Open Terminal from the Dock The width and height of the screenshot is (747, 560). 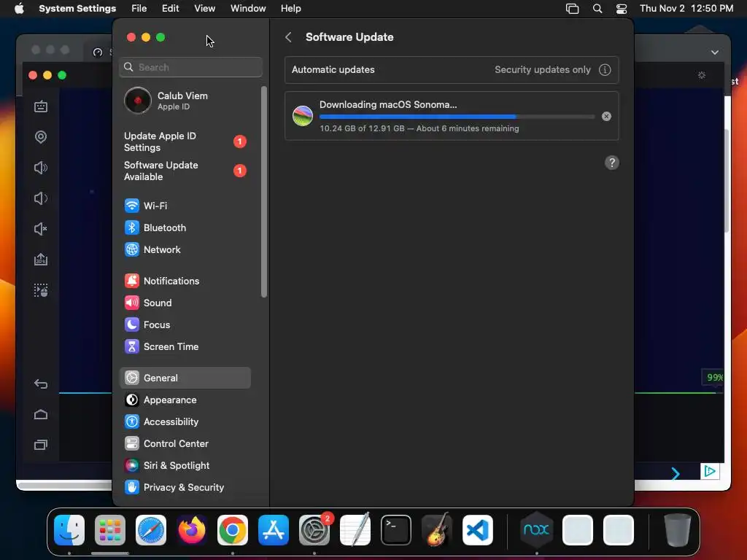396,530
